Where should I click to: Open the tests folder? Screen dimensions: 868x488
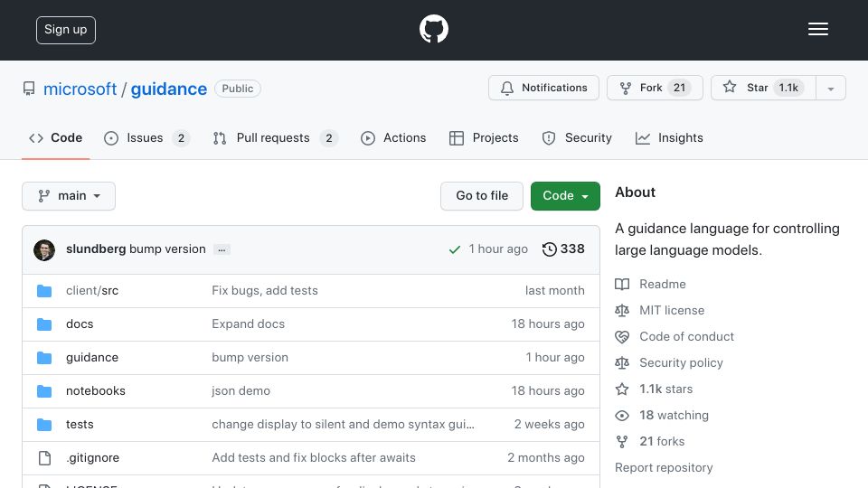coord(80,425)
